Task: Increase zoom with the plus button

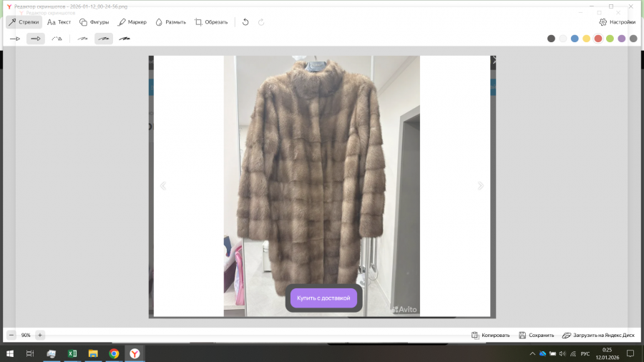Action: coord(40,335)
